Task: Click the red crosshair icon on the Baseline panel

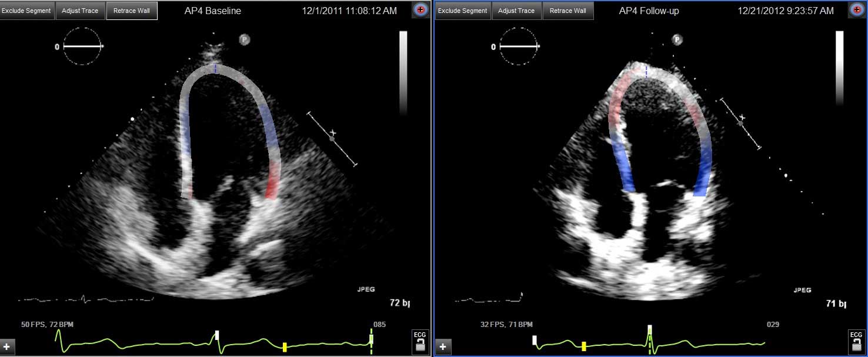Action: click(x=420, y=9)
